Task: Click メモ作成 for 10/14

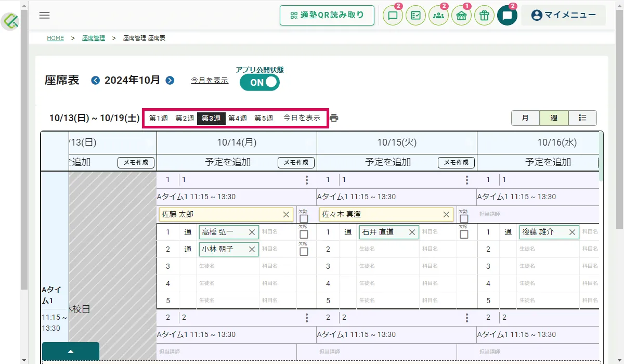Action: tap(296, 162)
